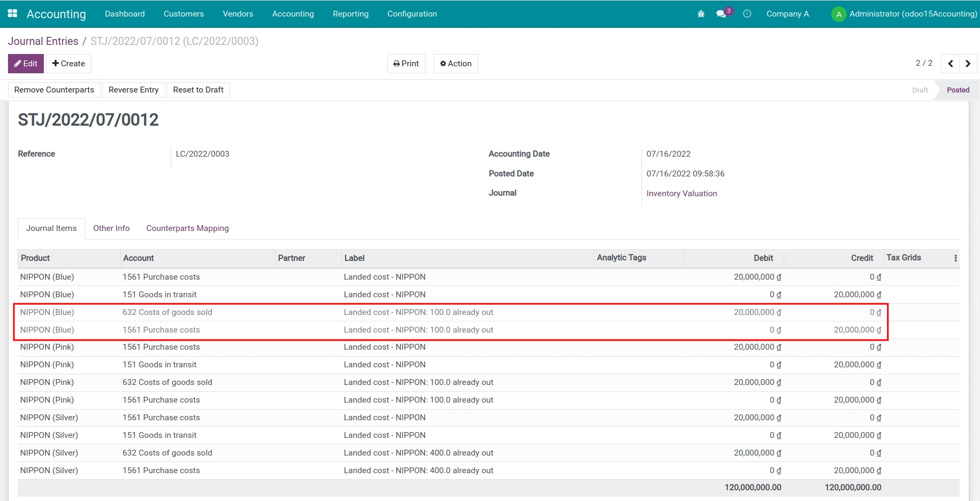Click the Posted status in the status bar
The image size is (980, 501).
click(x=957, y=90)
